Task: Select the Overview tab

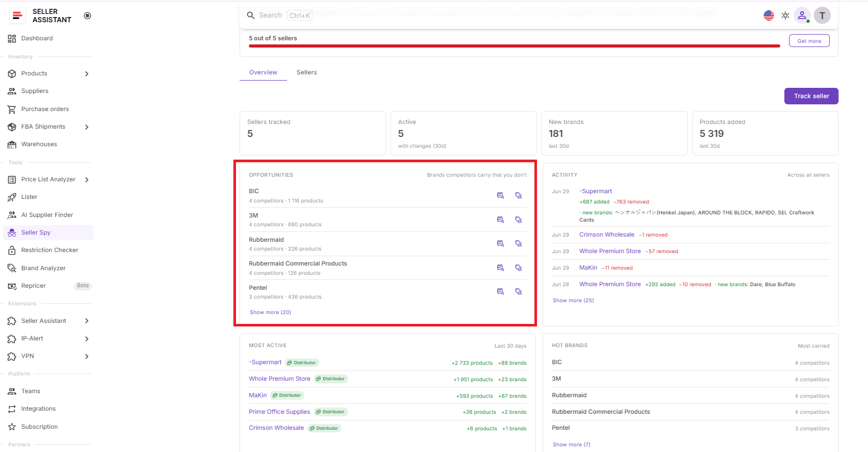Action: (263, 72)
